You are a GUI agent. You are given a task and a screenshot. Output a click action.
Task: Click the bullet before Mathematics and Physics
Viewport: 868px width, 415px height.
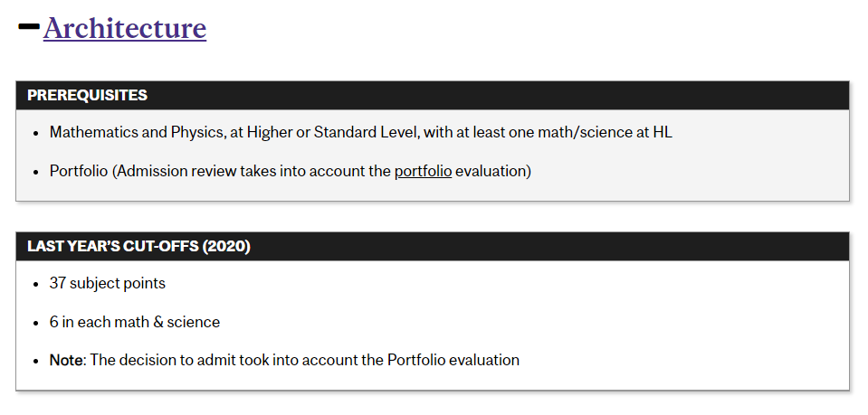pos(36,133)
